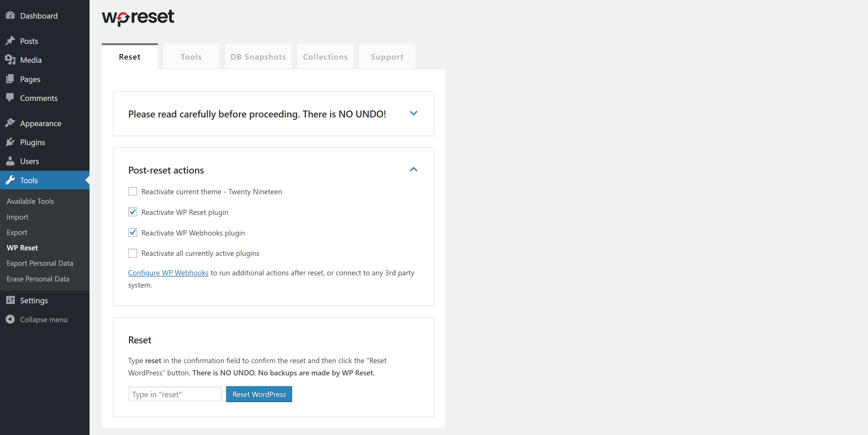Collapse the Post-reset actions panel

click(413, 170)
